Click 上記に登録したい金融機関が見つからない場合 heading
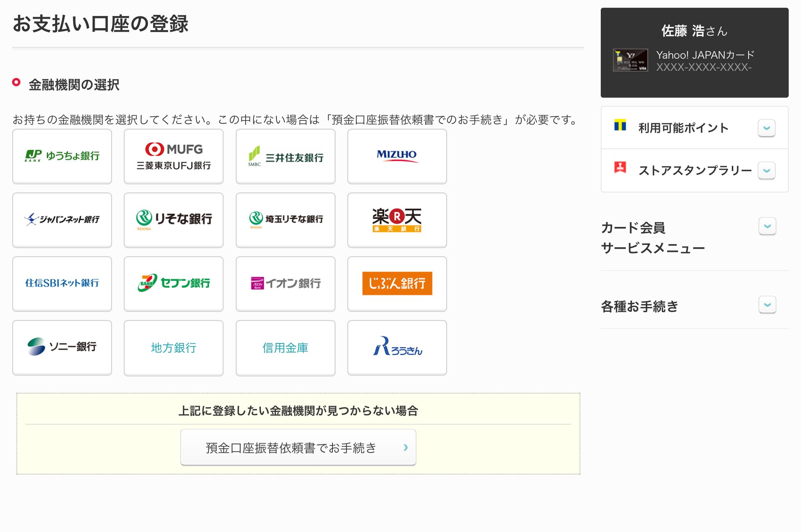Image resolution: width=801 pixels, height=532 pixels. [x=298, y=411]
